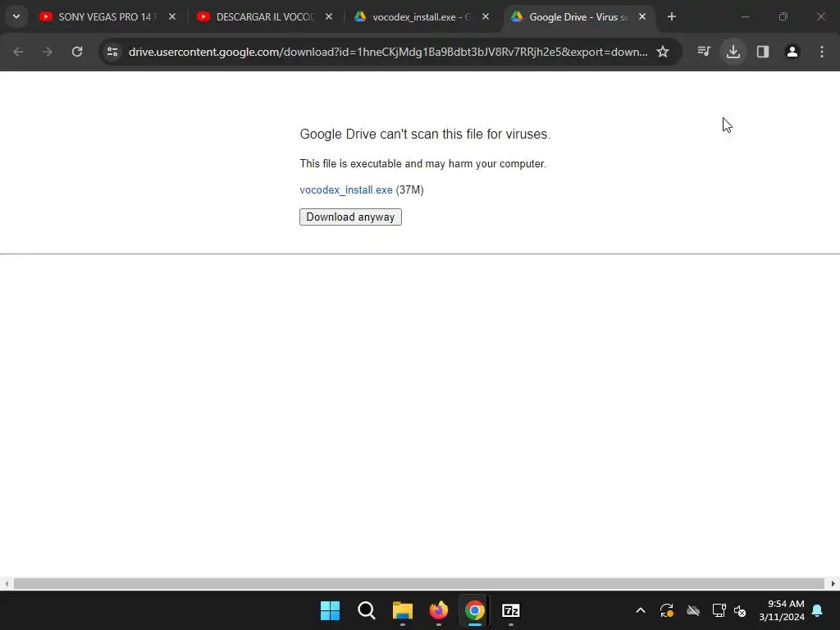View site information icon in address bar

click(x=112, y=52)
